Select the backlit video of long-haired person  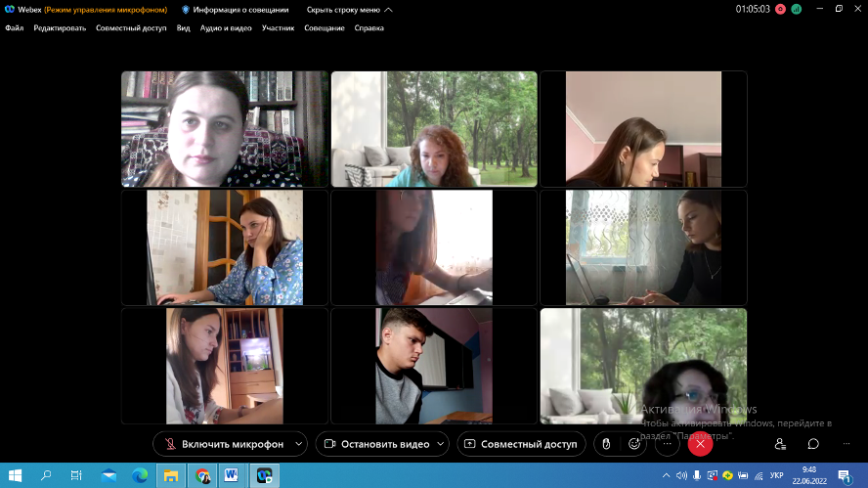434,247
